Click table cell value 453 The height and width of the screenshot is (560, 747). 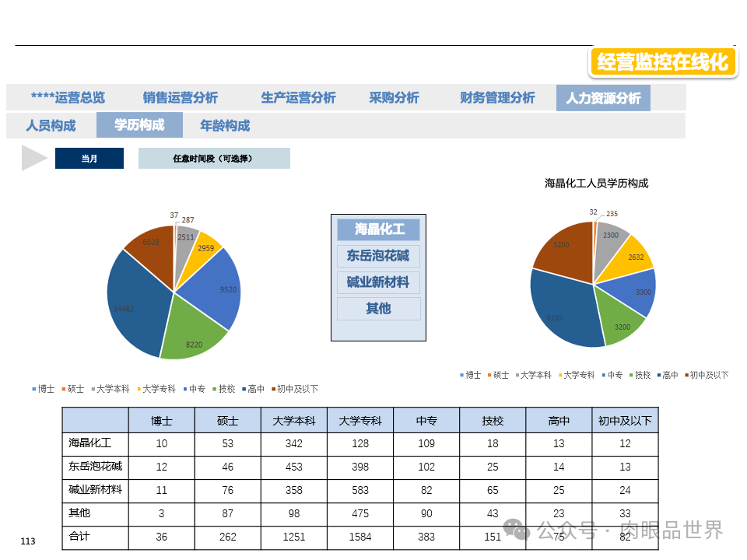(294, 467)
